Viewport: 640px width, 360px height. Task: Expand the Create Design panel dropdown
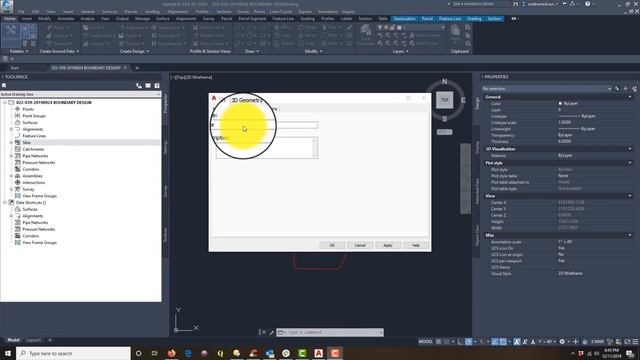134,51
